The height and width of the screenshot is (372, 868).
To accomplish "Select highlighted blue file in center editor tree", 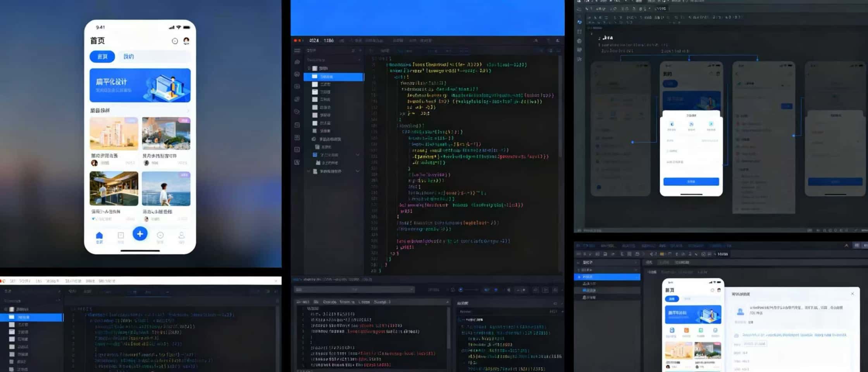I will [x=333, y=77].
